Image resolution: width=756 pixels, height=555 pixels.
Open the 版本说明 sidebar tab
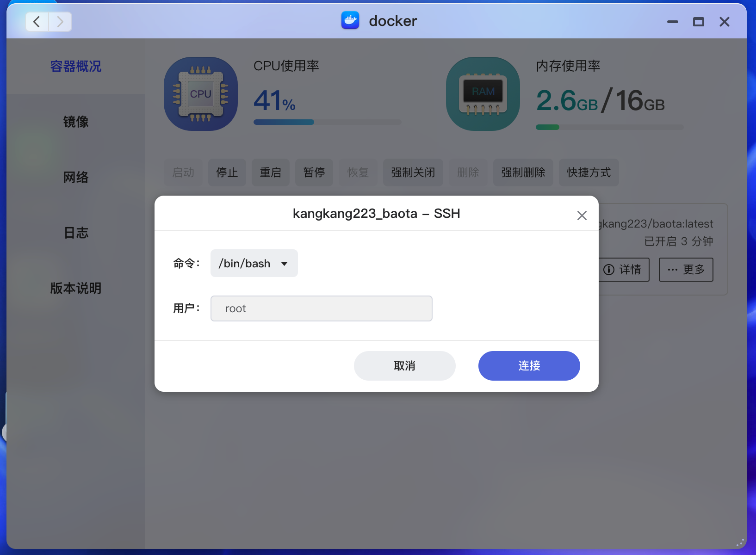[x=76, y=289]
